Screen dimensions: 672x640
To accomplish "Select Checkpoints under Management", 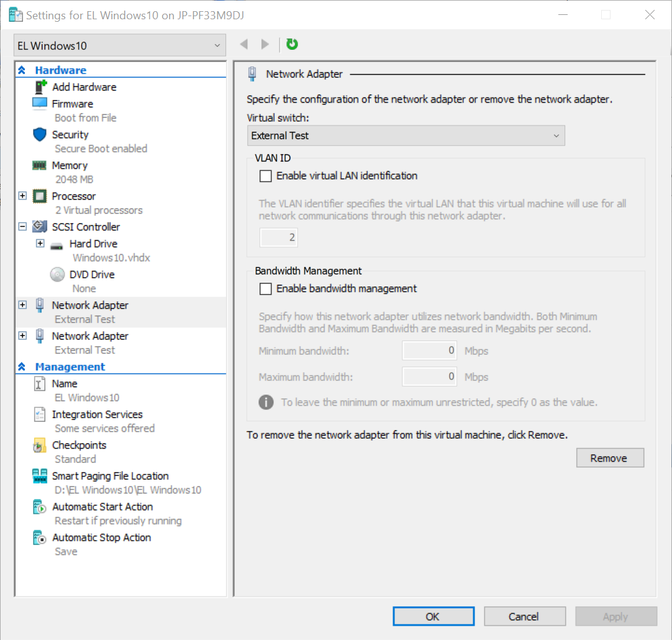I will click(79, 446).
